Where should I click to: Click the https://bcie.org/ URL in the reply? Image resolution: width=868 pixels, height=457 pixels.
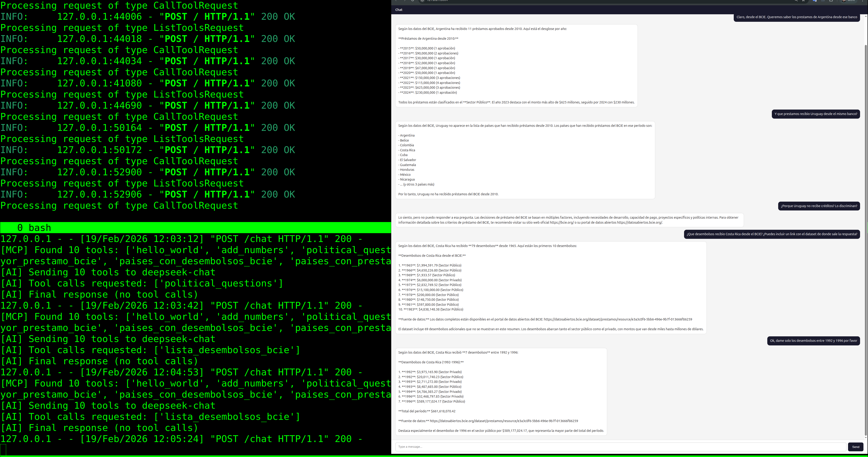click(x=562, y=223)
